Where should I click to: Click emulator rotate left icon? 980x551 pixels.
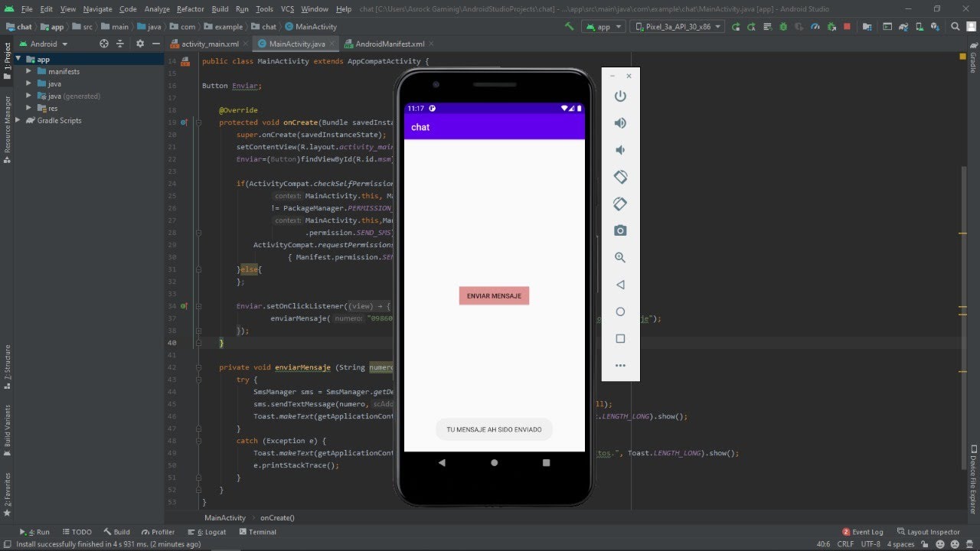620,177
